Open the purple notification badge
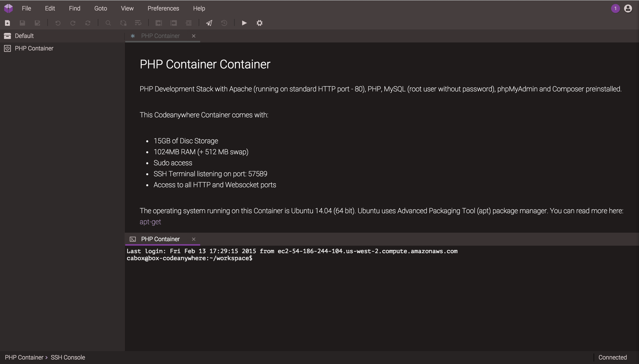 pos(615,8)
